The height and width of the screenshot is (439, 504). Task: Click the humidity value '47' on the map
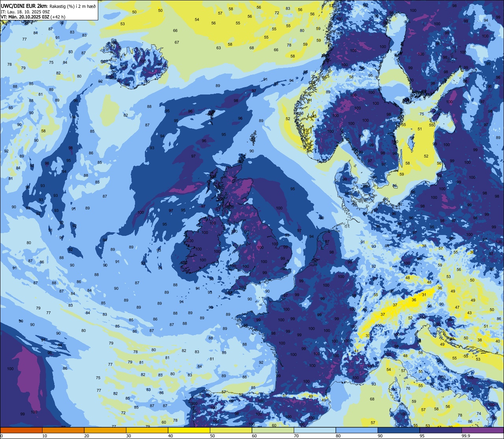point(457,307)
